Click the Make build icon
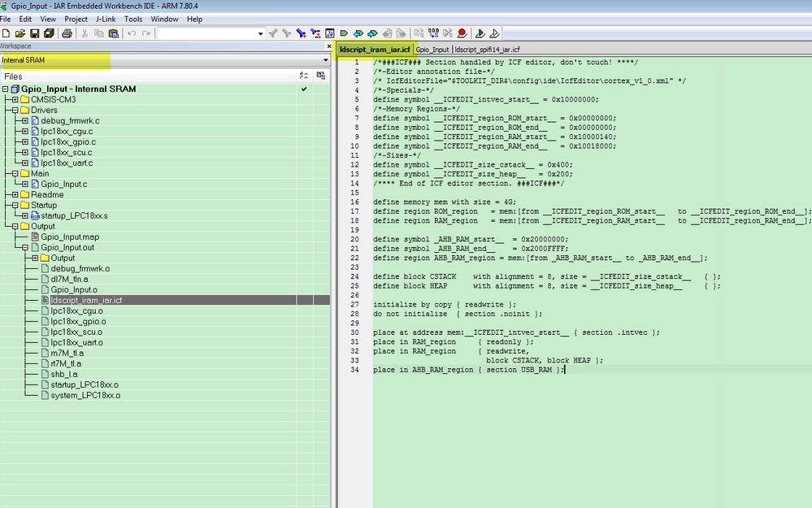812x508 pixels. [x=433, y=33]
